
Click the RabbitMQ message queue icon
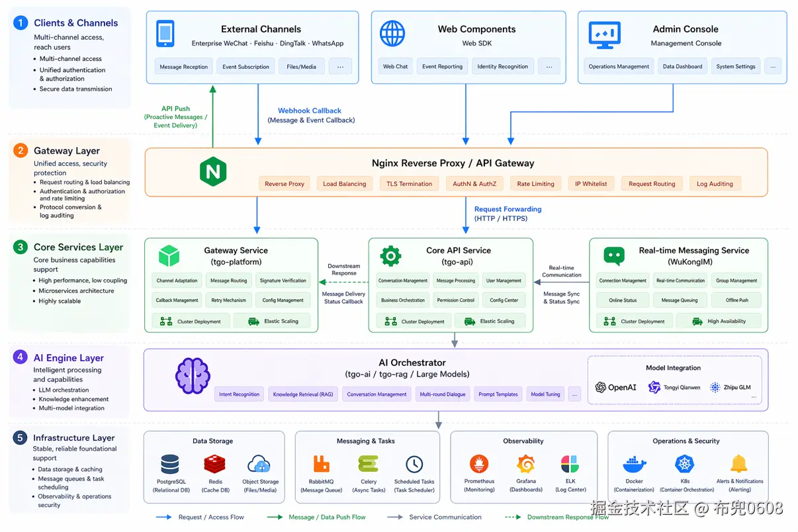tap(322, 464)
